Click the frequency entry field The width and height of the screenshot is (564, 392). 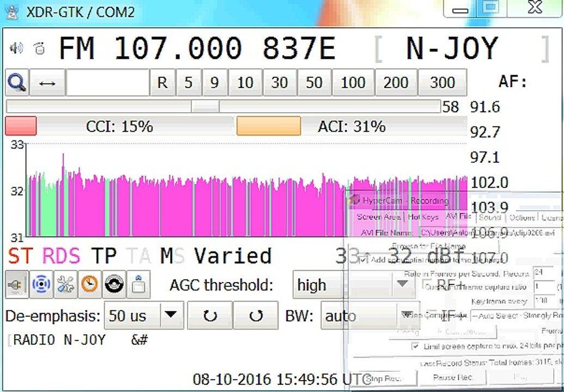pos(108,83)
